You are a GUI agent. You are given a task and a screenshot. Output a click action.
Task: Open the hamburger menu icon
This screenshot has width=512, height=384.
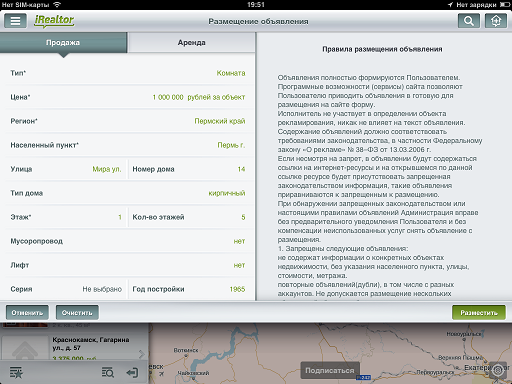point(15,21)
